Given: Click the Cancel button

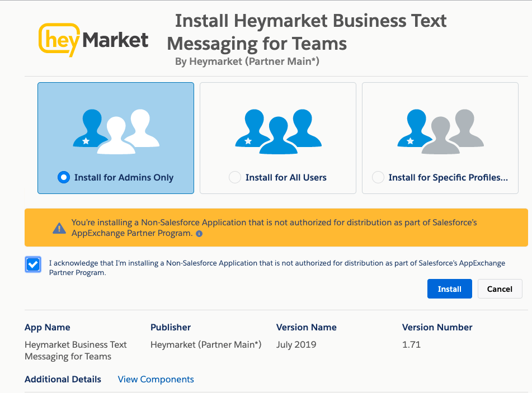Looking at the screenshot, I should coord(500,289).
